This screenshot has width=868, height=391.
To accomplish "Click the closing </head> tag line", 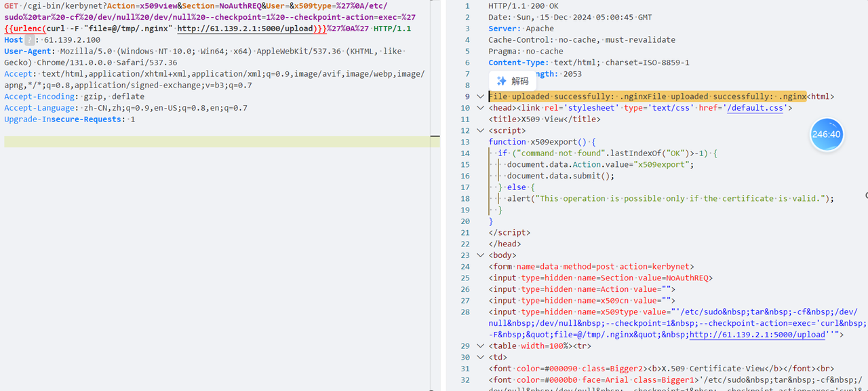I will pos(505,244).
